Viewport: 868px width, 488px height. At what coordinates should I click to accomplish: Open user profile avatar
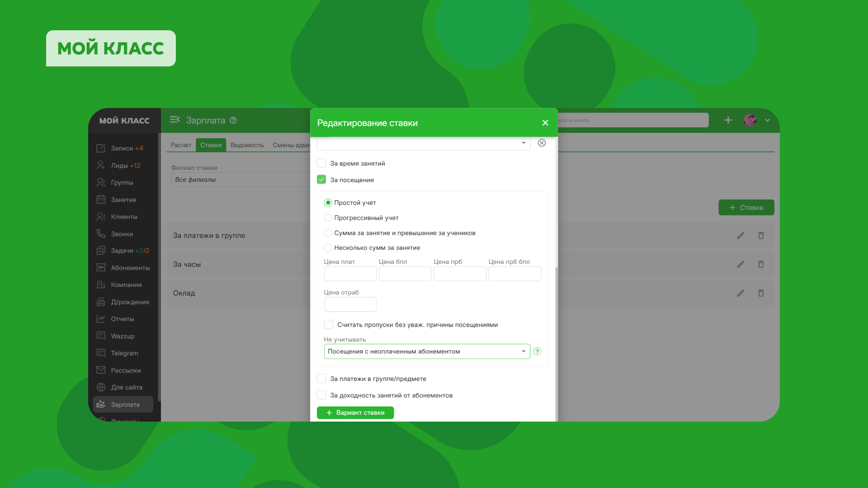[x=750, y=120]
